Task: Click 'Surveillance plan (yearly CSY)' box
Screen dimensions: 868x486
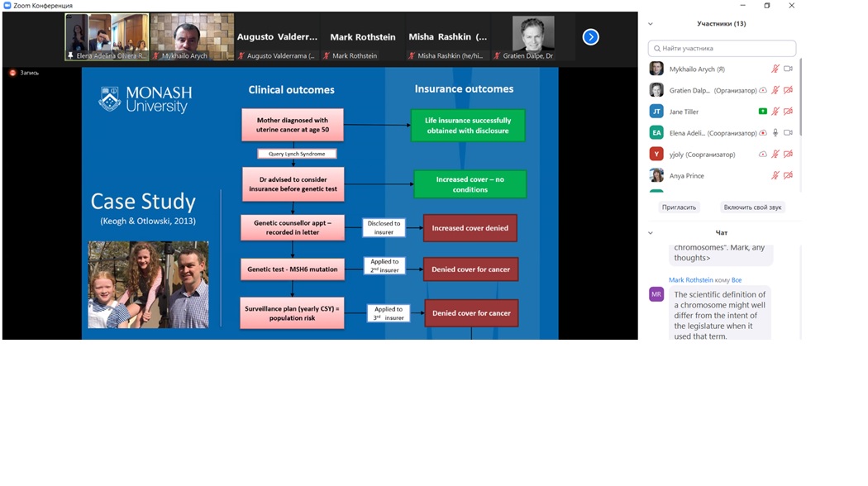Action: click(x=293, y=313)
